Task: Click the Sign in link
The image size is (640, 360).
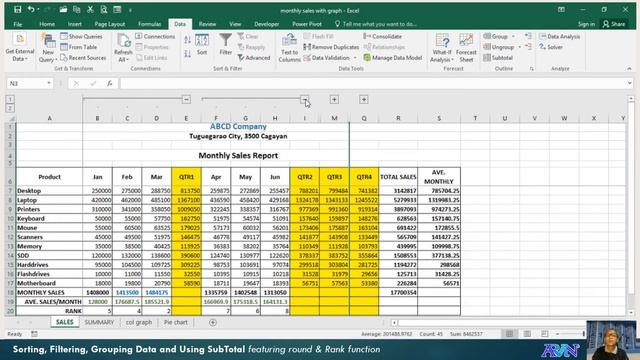Action: tap(586, 24)
